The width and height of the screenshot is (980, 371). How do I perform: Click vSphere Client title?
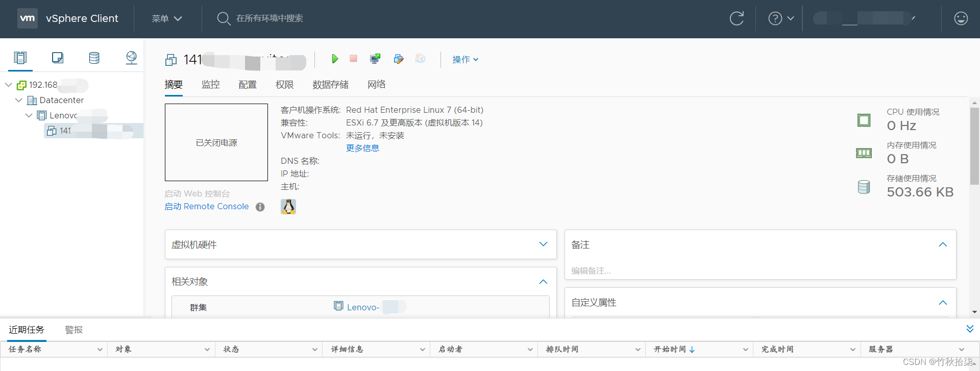coord(82,18)
